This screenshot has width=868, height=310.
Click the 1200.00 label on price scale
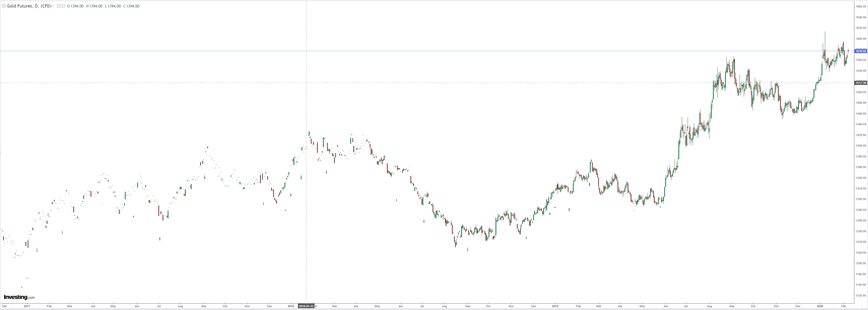point(861,253)
